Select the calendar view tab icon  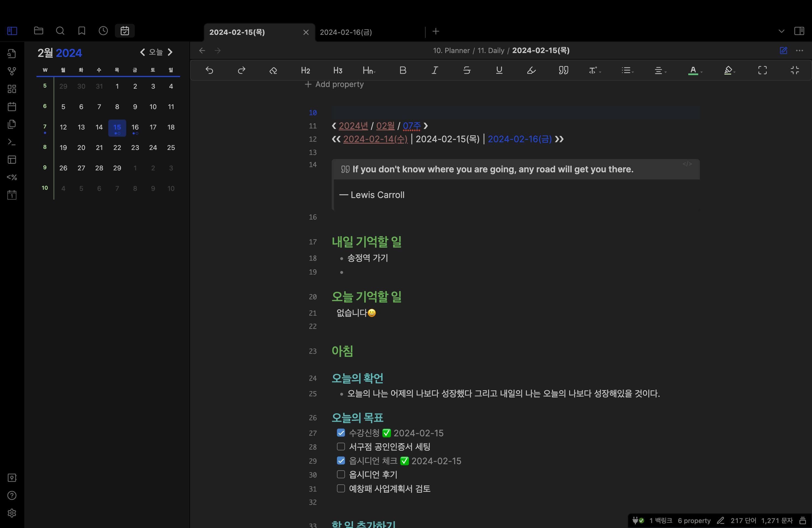125,31
